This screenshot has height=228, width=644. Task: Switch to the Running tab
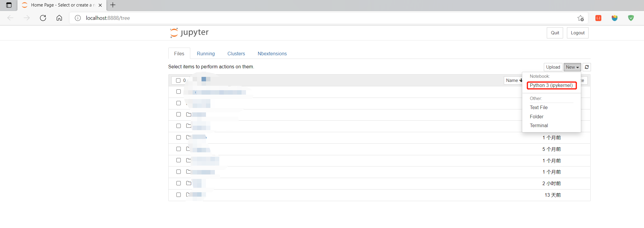(206, 54)
